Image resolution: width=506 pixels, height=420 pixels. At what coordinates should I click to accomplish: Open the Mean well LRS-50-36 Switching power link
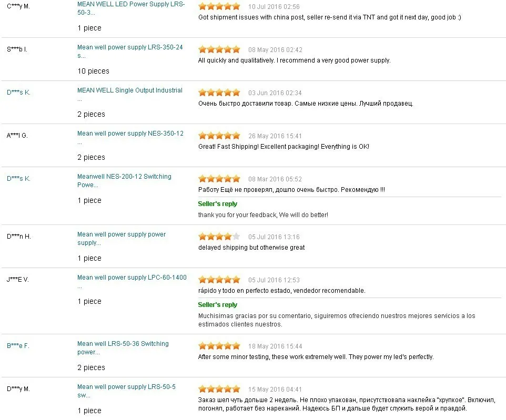[x=123, y=344]
